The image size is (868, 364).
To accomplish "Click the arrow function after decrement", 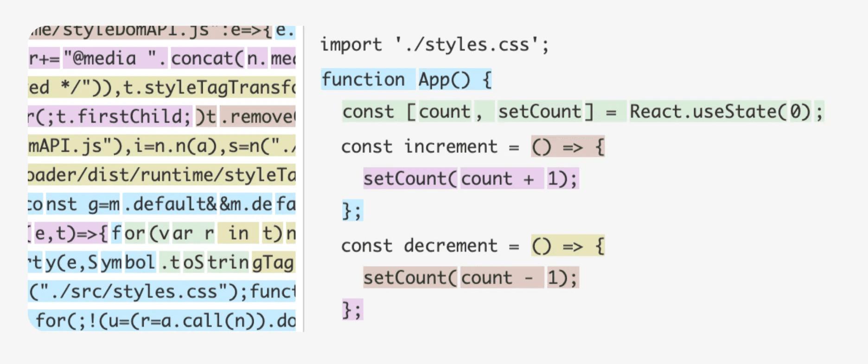I will point(568,246).
